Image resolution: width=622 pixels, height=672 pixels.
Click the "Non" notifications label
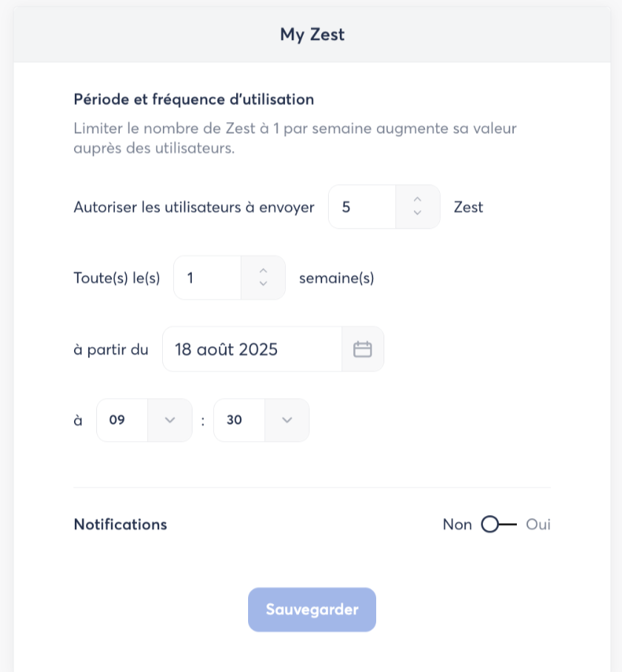[x=457, y=525]
